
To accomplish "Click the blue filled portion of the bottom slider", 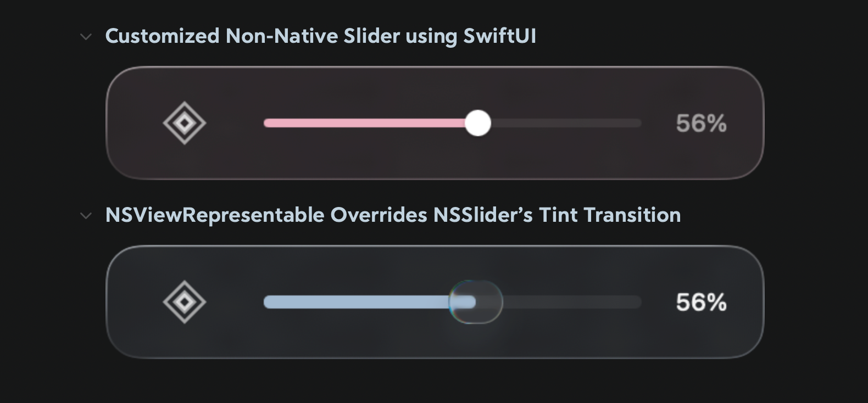I will tap(357, 302).
